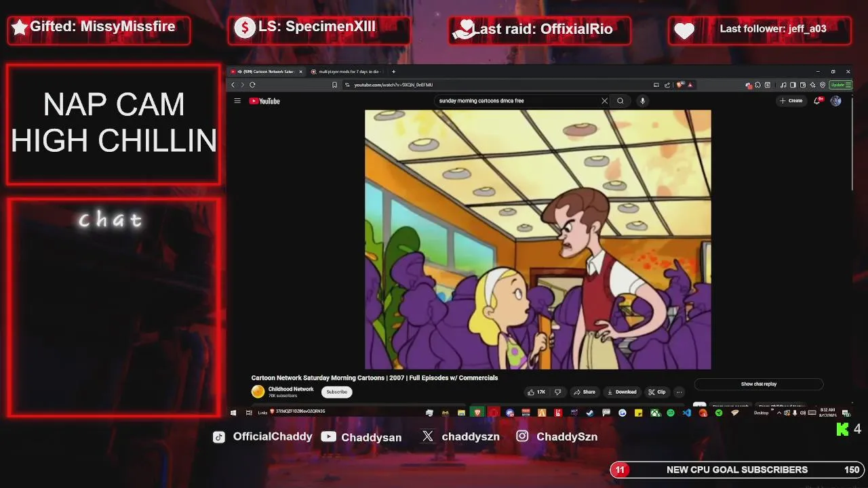Click the YouTube Create button
868x488 pixels.
pyautogui.click(x=791, y=101)
